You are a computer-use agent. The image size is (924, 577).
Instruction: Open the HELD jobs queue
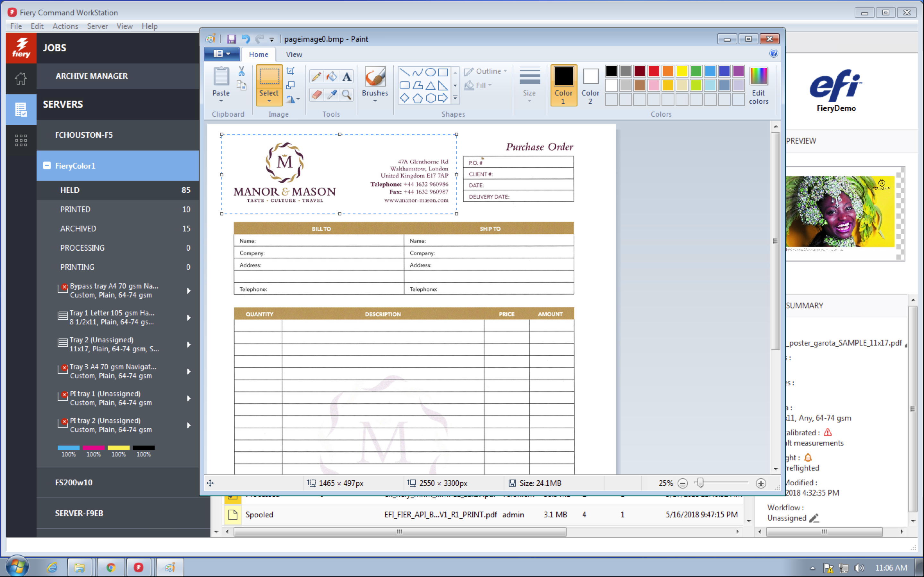click(x=70, y=190)
